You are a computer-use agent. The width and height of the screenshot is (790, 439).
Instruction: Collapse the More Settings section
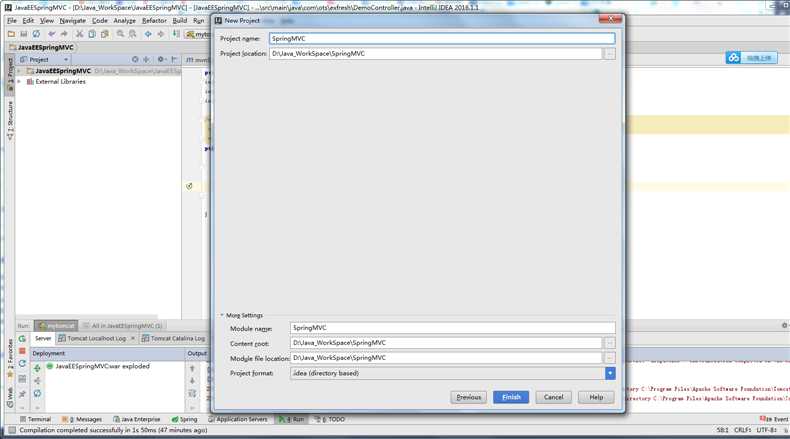pos(222,315)
